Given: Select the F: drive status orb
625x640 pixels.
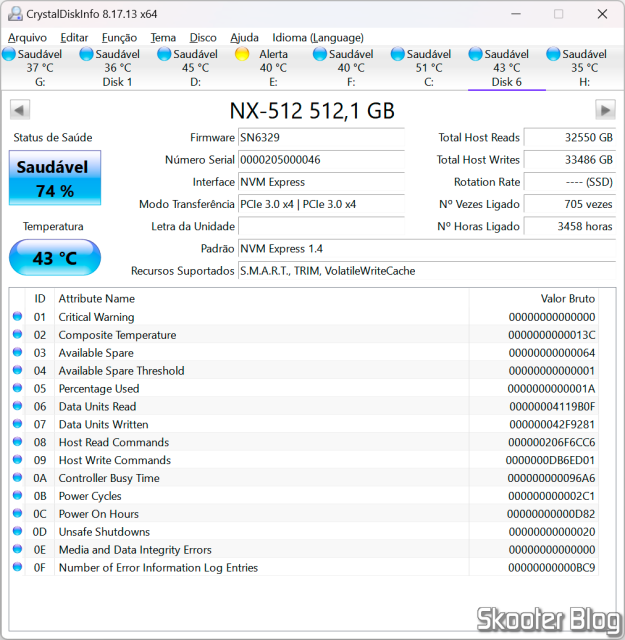Looking at the screenshot, I should [320, 54].
